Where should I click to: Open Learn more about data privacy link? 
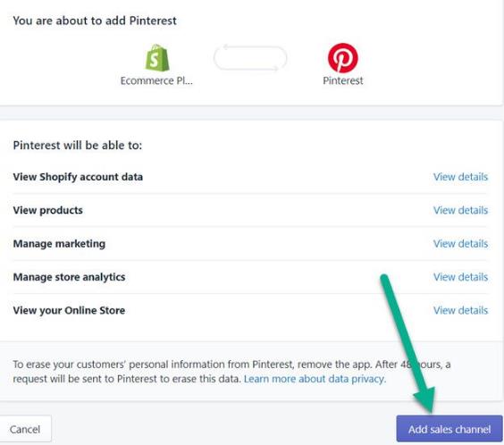pyautogui.click(x=315, y=379)
